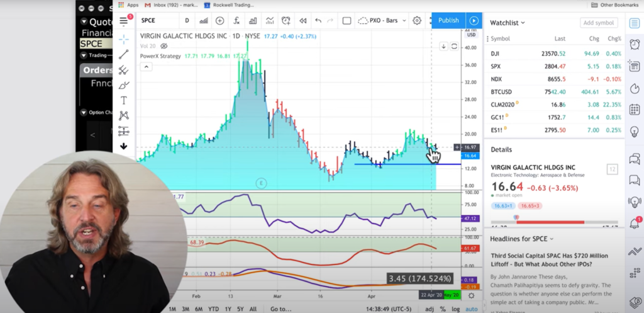
Task: Click the Publish button
Action: pos(448,21)
